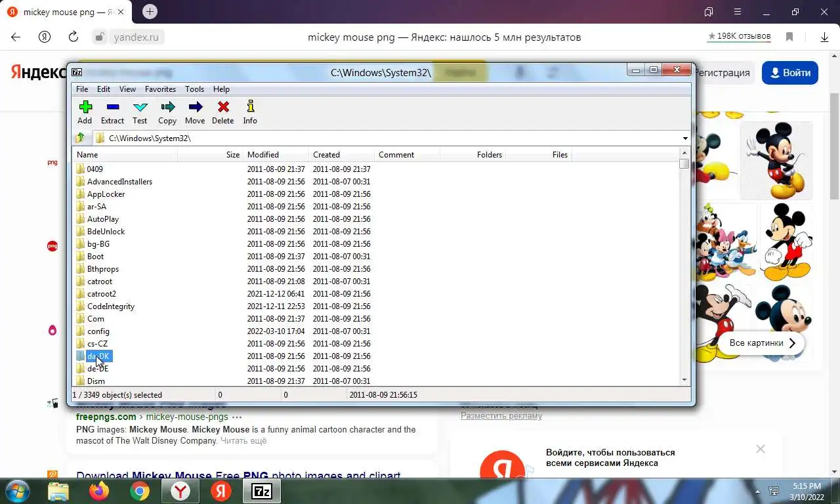Go up one folder with the arrow icon

point(80,138)
